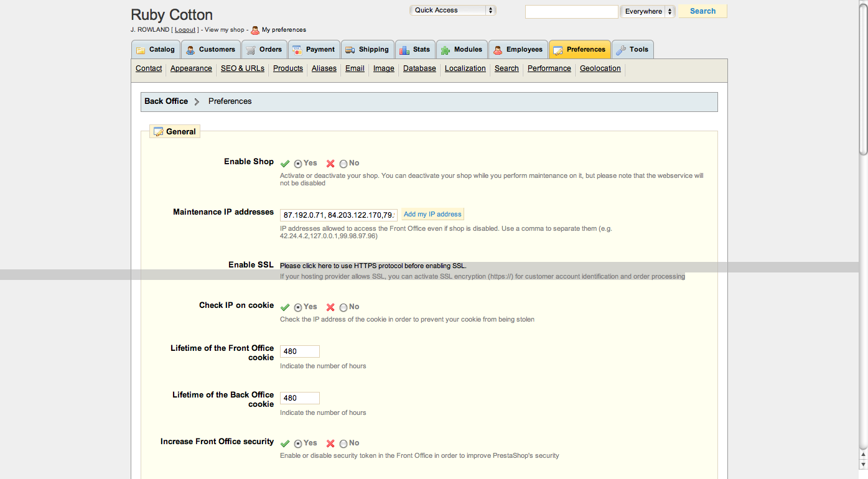Click the basket icon on the Orders tab
Viewport: 868px width, 479px height.
[x=250, y=50]
